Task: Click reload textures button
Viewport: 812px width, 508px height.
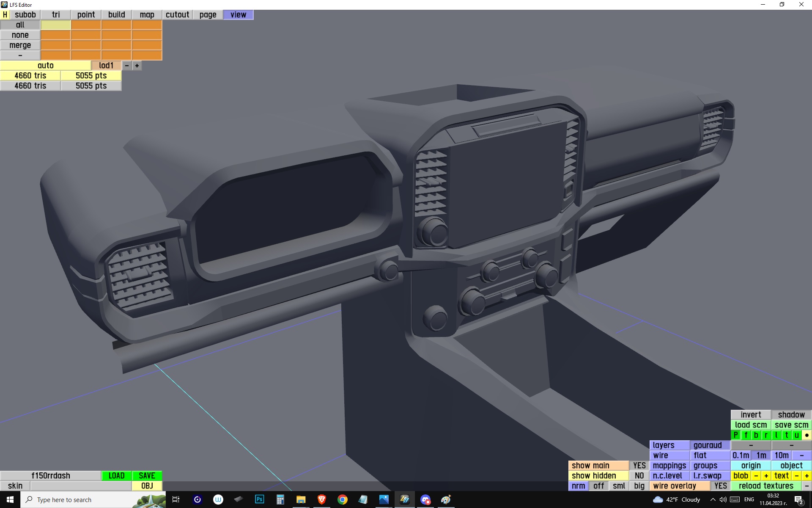Action: [766, 486]
